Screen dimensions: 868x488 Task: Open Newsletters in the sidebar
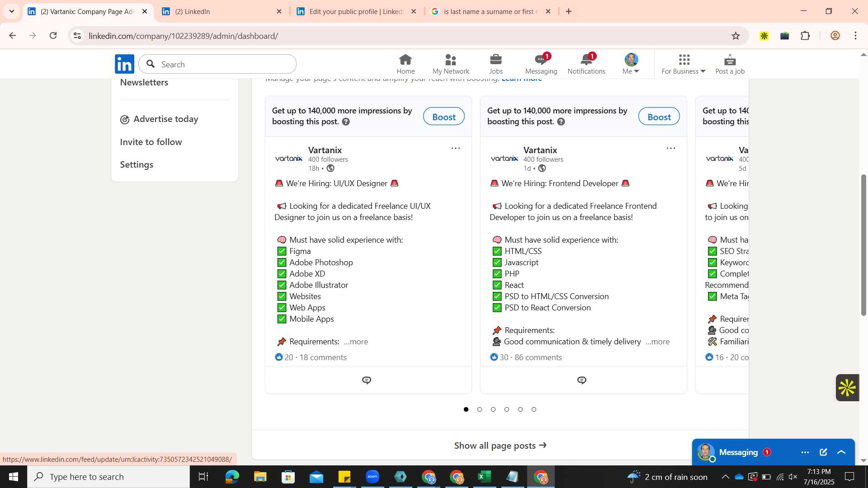[x=144, y=82]
